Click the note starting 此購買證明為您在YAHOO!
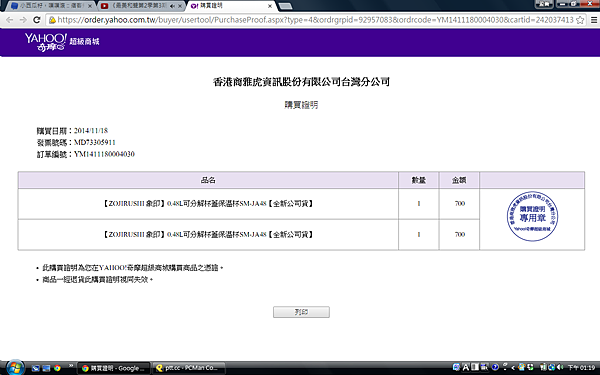Viewport: 600px width, 375px height. (132, 268)
